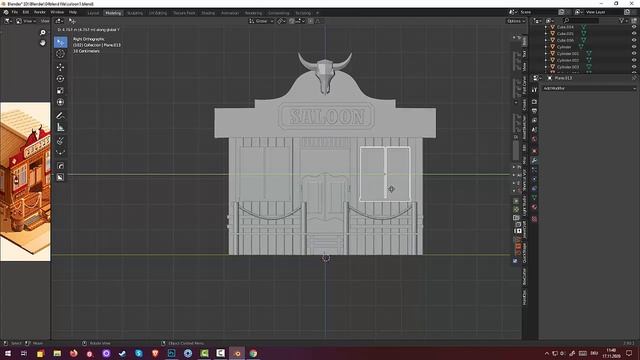
Task: Hide Cube.034 in outliner
Action: [634, 27]
